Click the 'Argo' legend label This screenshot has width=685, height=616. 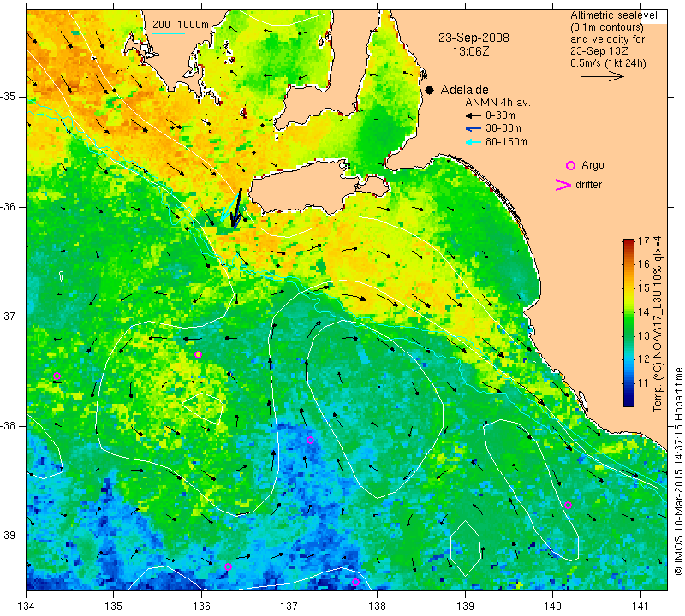tap(593, 165)
